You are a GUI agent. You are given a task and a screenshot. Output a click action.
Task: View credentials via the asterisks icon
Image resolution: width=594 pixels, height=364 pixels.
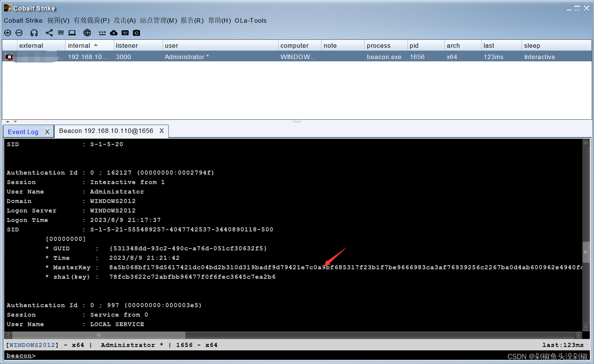tap(102, 33)
